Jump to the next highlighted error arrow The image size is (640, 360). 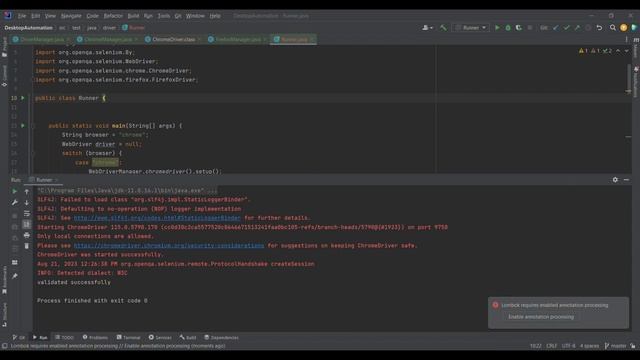tap(627, 51)
